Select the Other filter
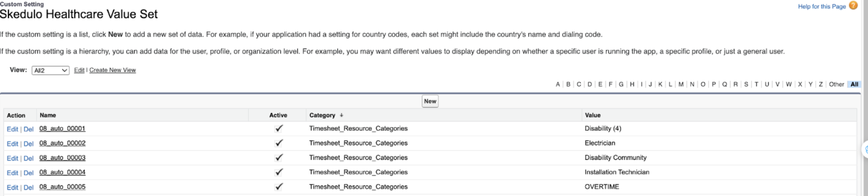The height and width of the screenshot is (196, 868). (x=836, y=84)
